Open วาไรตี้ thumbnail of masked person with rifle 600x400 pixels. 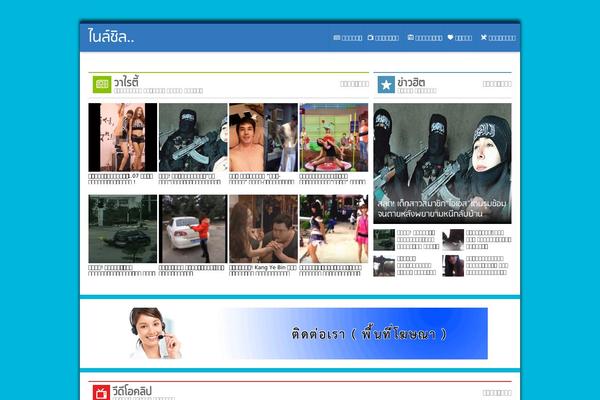[x=193, y=137]
